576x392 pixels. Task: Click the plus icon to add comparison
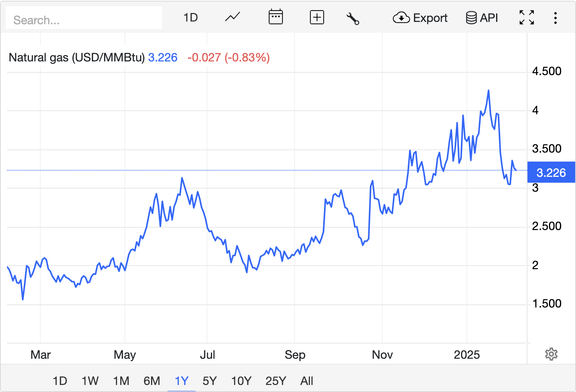coord(317,18)
